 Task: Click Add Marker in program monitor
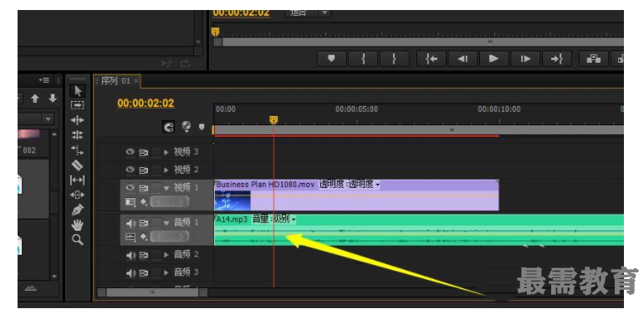coord(331,58)
